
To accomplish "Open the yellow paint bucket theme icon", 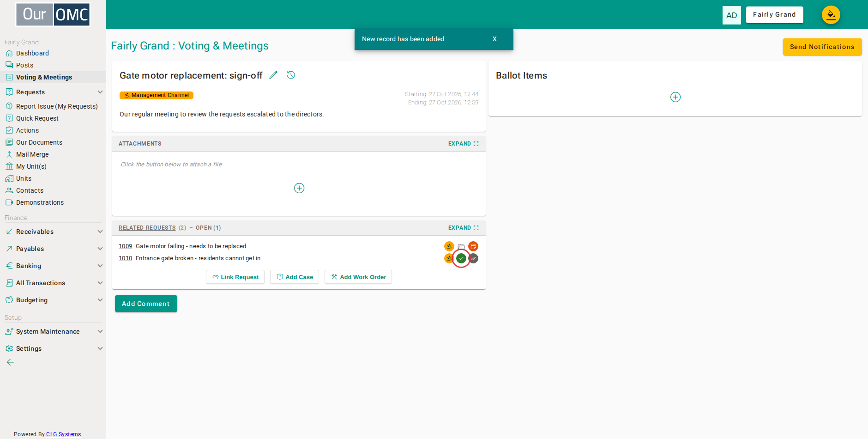I will [x=831, y=15].
